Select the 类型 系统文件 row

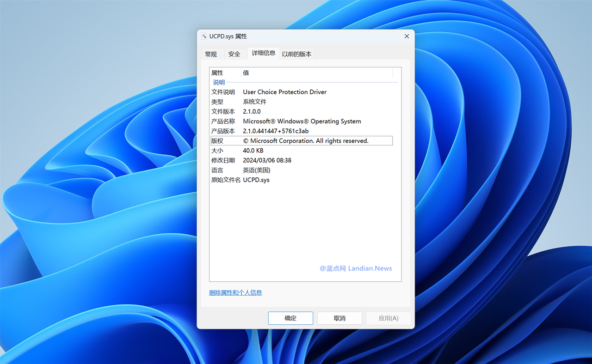(x=254, y=102)
